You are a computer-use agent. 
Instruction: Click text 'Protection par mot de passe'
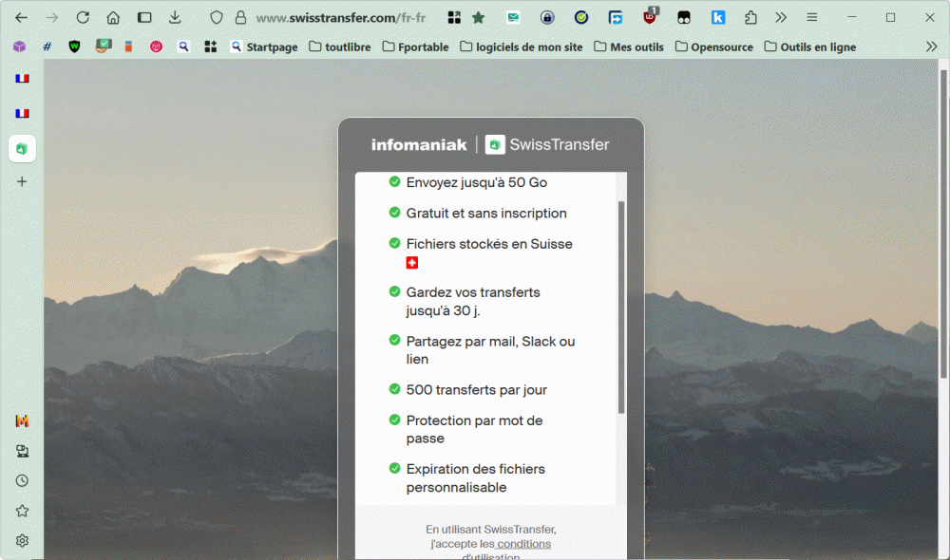474,429
